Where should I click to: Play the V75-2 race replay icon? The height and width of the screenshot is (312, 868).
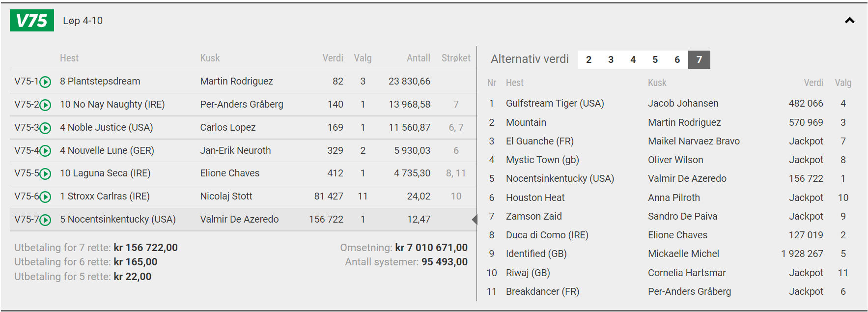point(45,105)
